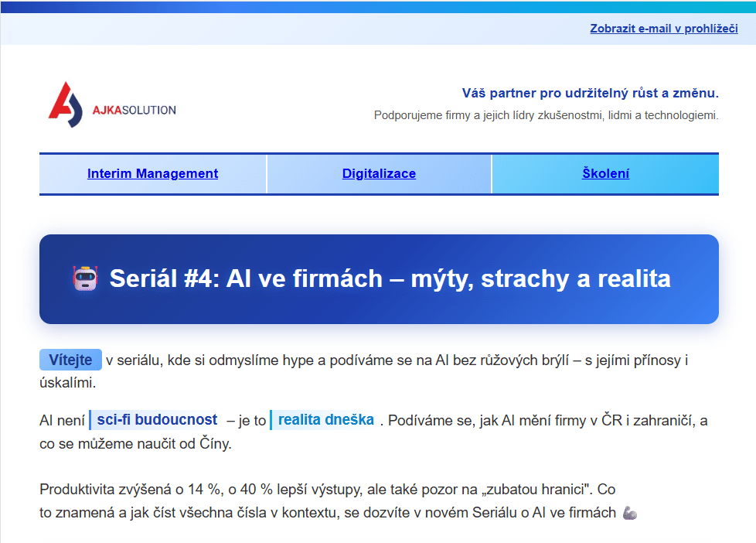Go to the Digitalizace section link
The image size is (756, 543).
tap(379, 173)
